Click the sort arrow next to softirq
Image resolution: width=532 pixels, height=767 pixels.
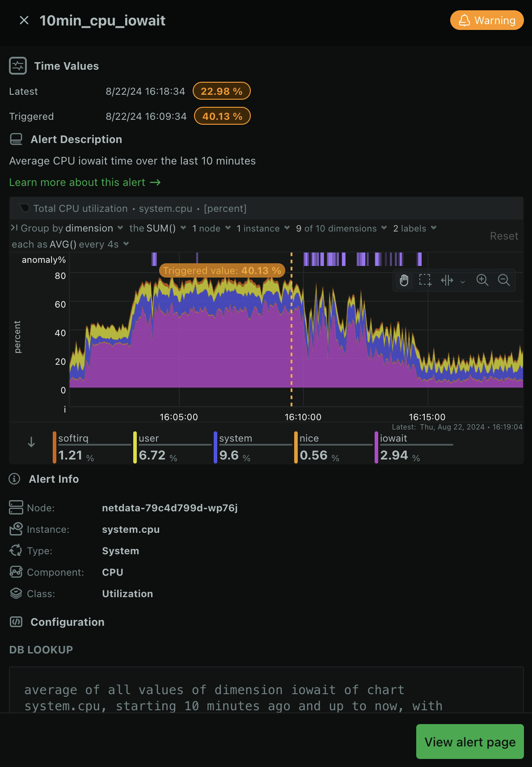click(x=31, y=442)
